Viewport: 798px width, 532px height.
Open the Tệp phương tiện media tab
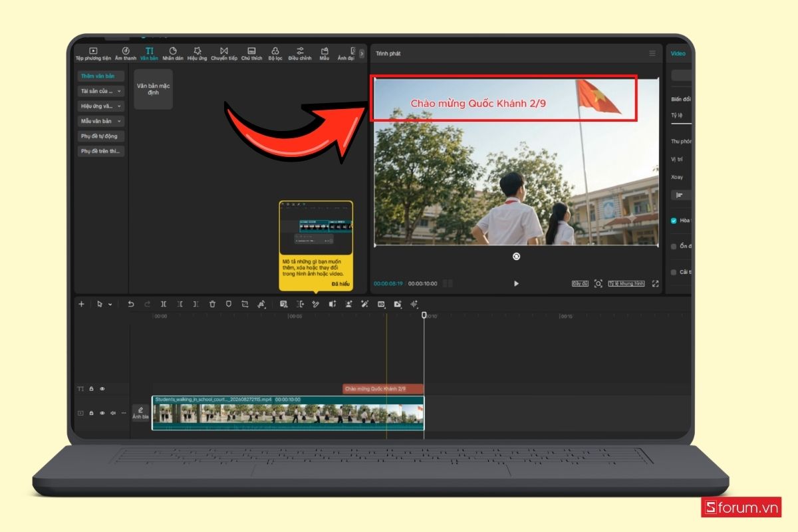pyautogui.click(x=93, y=54)
